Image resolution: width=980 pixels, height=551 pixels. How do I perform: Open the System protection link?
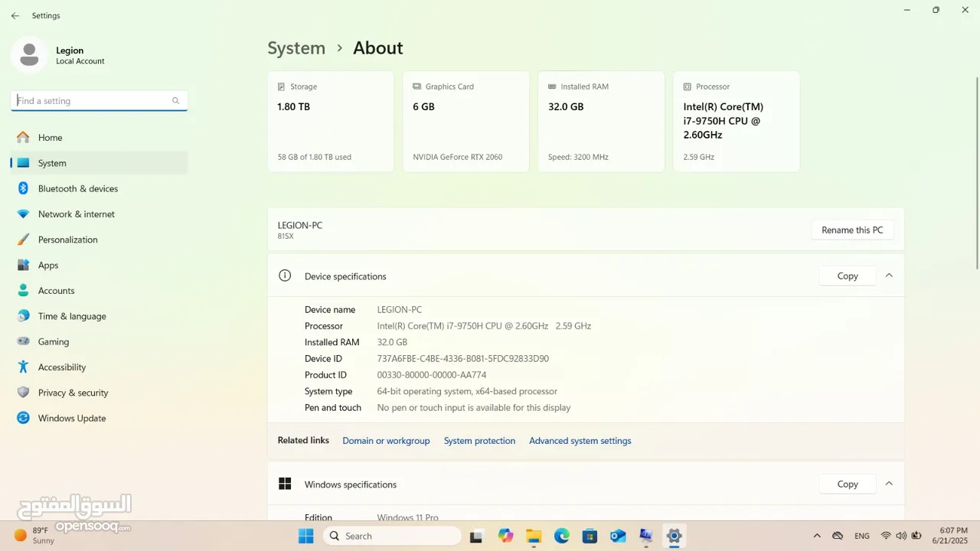479,441
